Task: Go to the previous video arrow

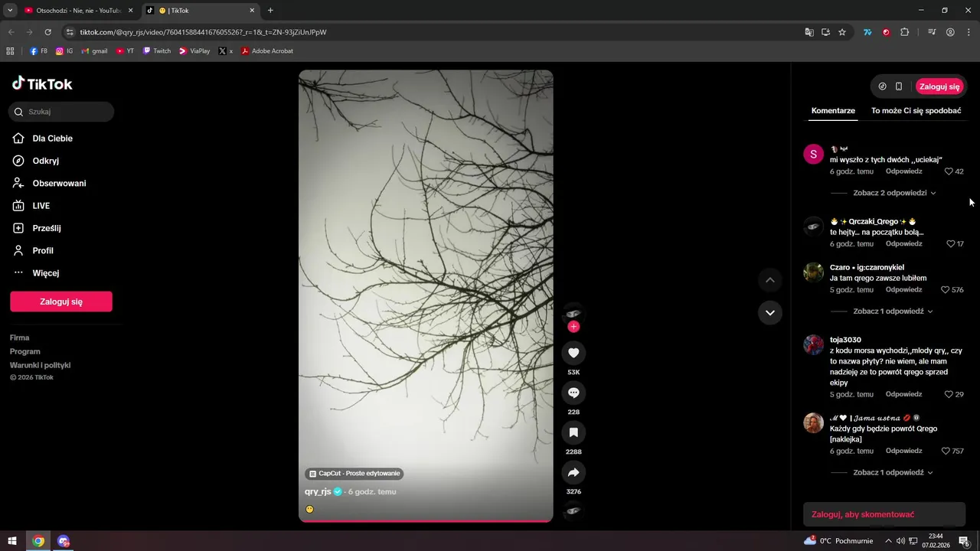Action: click(x=770, y=280)
